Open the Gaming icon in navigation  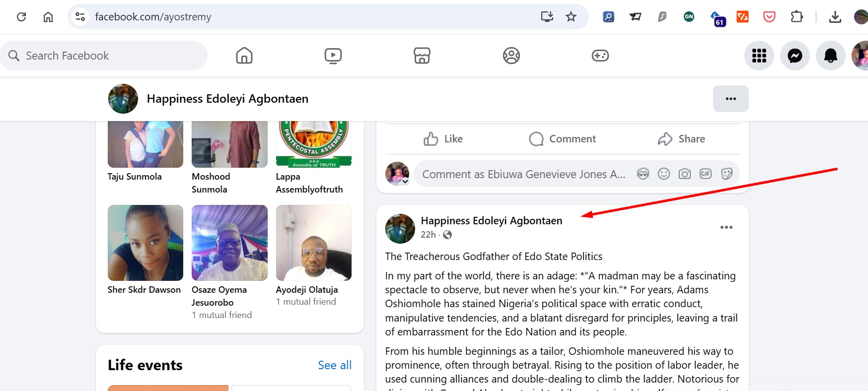pyautogui.click(x=600, y=56)
